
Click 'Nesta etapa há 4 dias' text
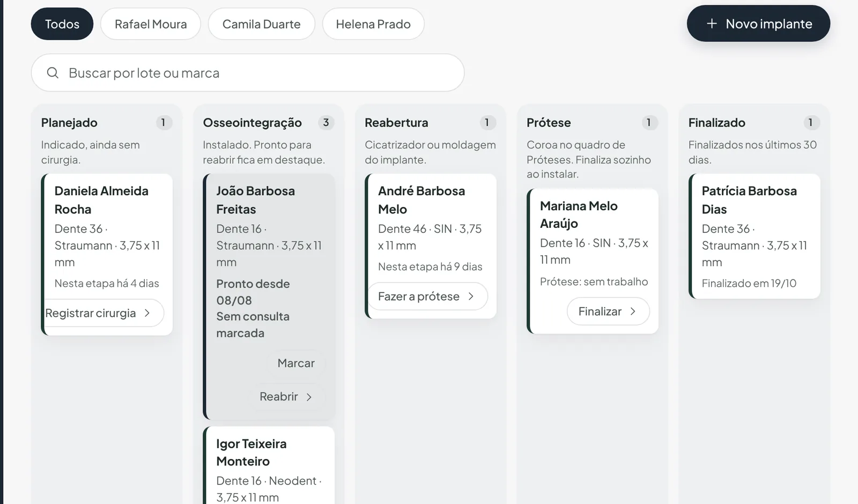pyautogui.click(x=107, y=283)
